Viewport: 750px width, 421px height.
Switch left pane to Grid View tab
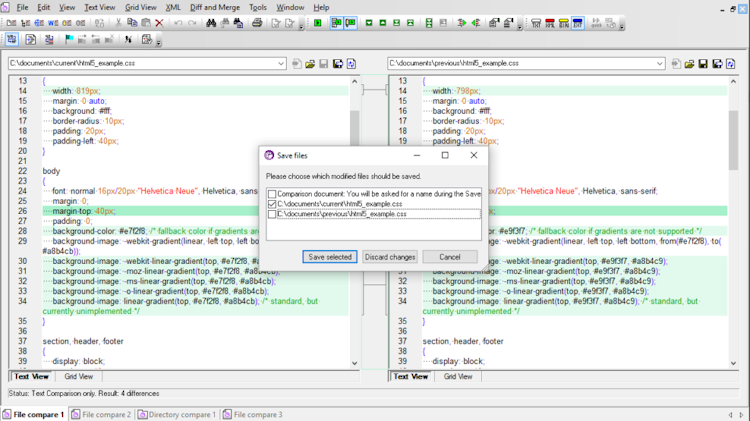[78, 377]
